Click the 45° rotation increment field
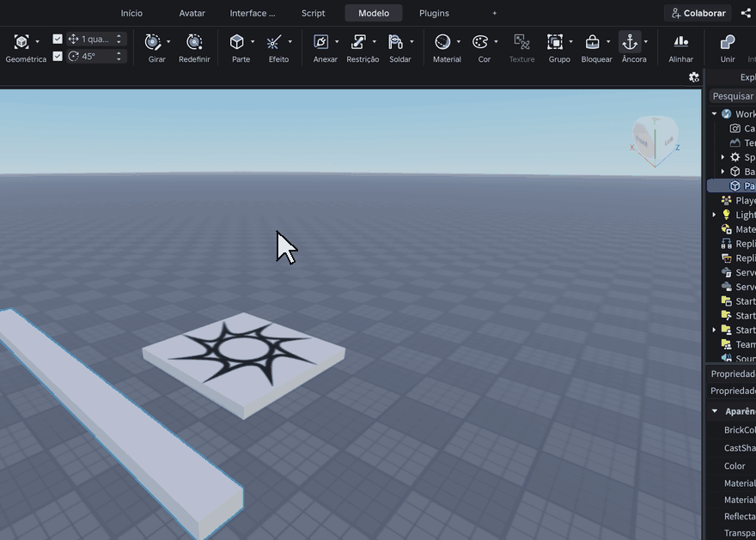 click(x=95, y=57)
